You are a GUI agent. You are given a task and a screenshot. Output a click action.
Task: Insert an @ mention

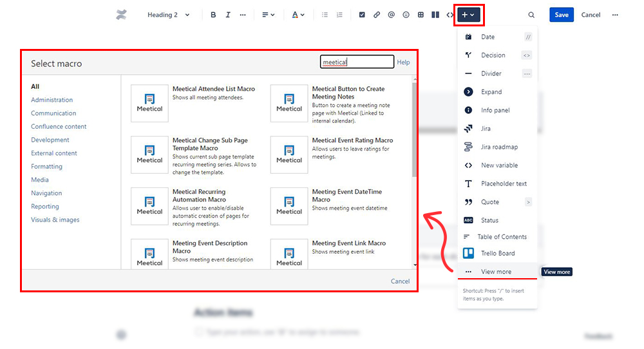392,15
